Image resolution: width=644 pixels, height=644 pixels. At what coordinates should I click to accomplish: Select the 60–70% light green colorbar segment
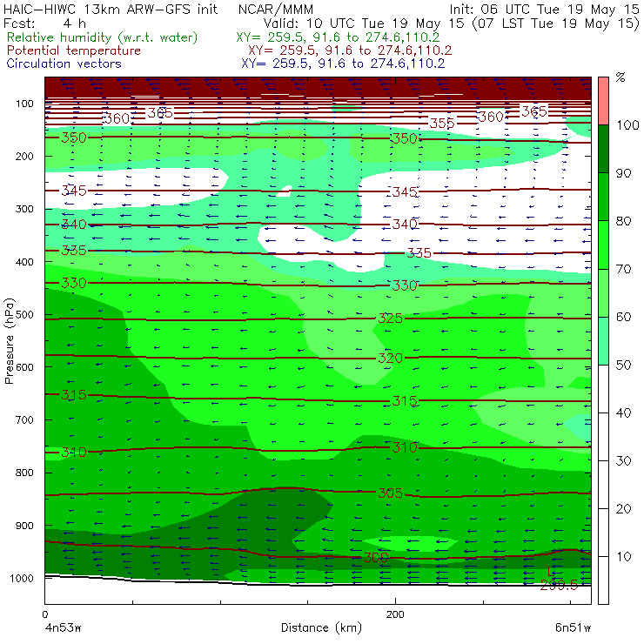click(603, 292)
